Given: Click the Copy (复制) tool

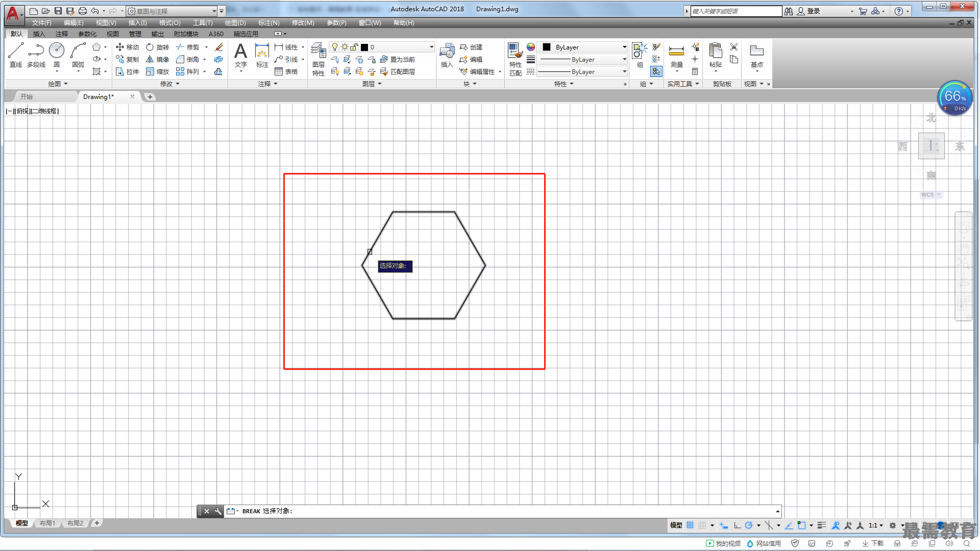Looking at the screenshot, I should click(127, 59).
